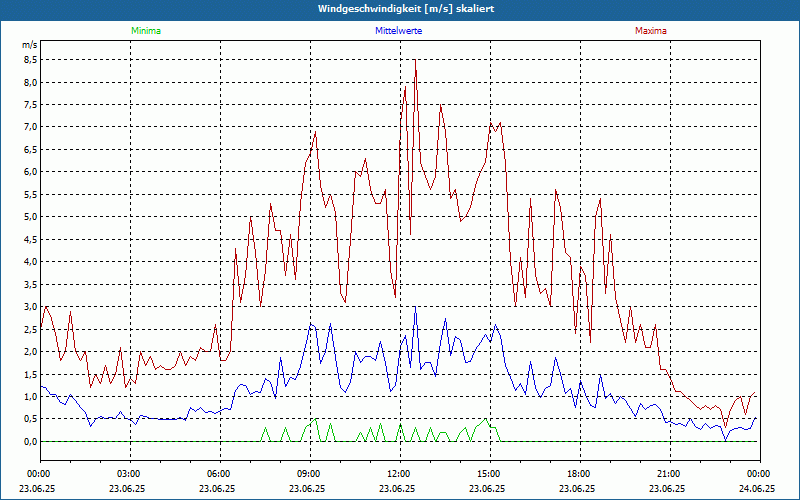Click the green Minima legend label
This screenshot has height=500, width=800.
[145, 31]
